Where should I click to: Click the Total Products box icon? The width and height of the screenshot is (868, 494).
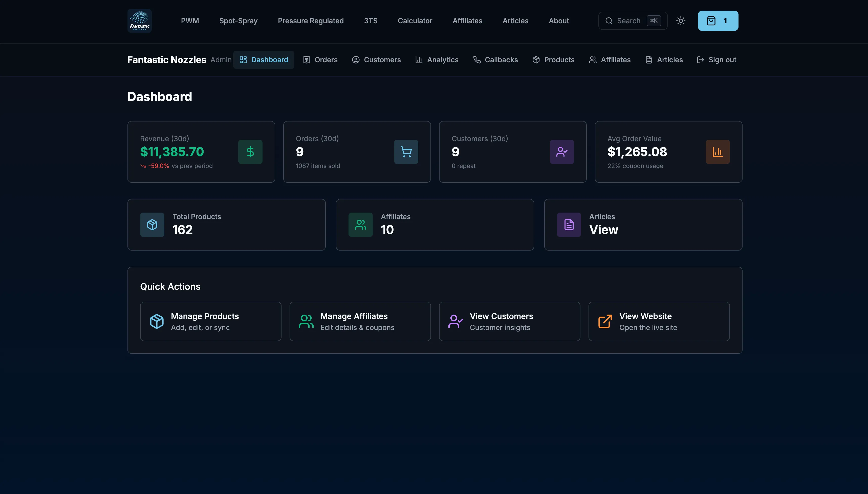[152, 225]
